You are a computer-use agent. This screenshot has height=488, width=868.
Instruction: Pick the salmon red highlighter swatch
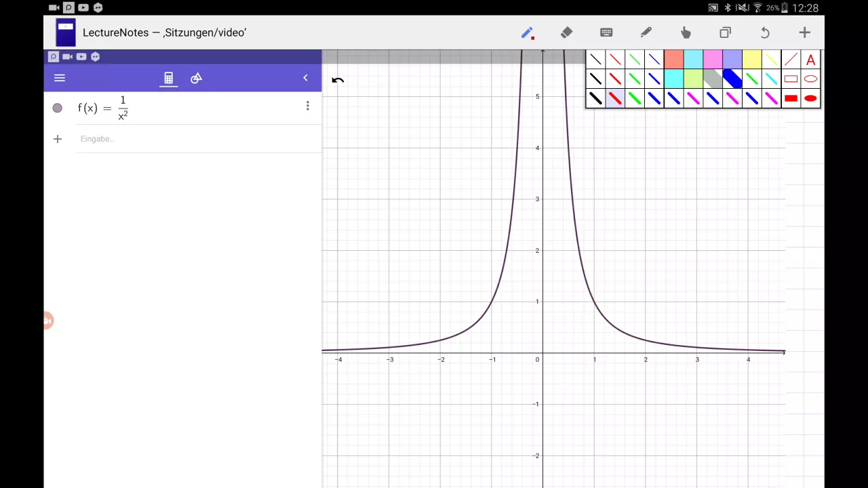(x=673, y=60)
